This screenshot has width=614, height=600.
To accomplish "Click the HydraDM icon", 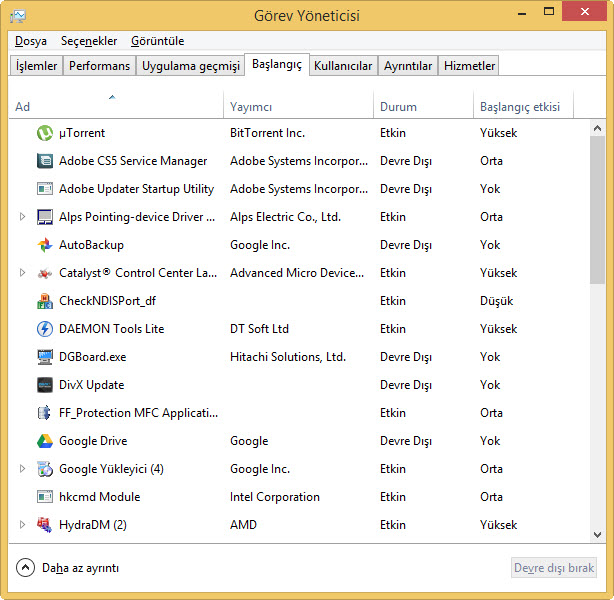I will point(45,525).
